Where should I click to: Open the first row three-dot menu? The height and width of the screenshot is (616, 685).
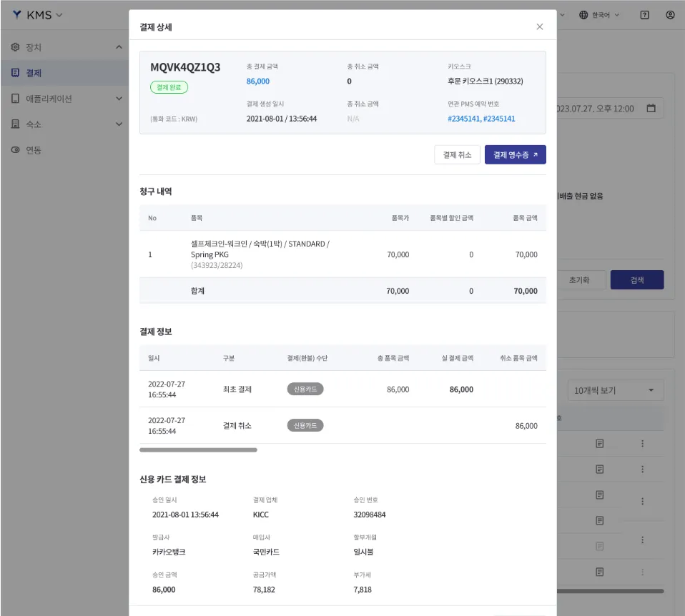click(642, 444)
